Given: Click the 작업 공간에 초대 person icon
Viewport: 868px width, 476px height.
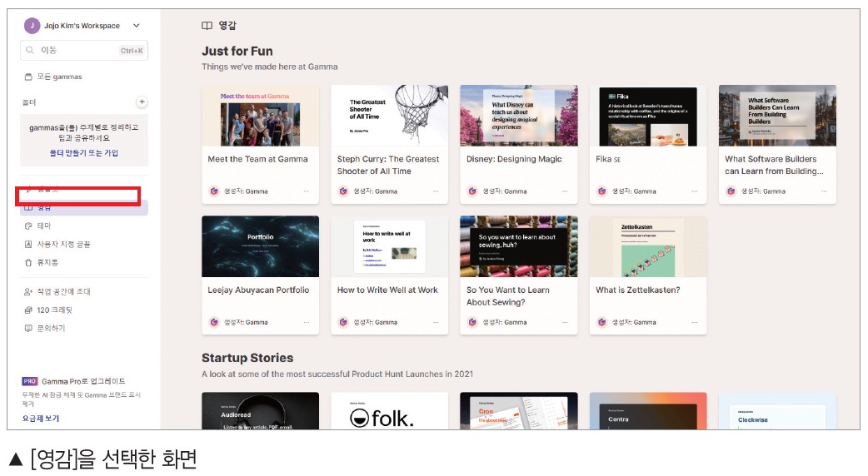Looking at the screenshot, I should coord(29,291).
